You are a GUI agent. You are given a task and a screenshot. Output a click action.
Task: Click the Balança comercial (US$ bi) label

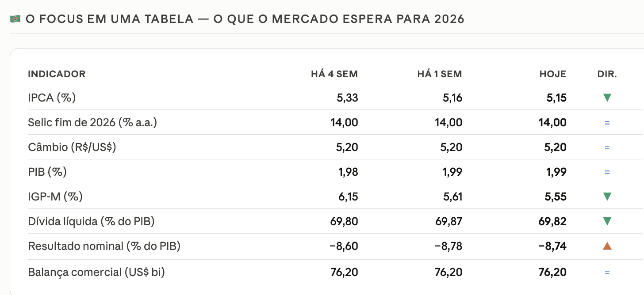(x=96, y=272)
